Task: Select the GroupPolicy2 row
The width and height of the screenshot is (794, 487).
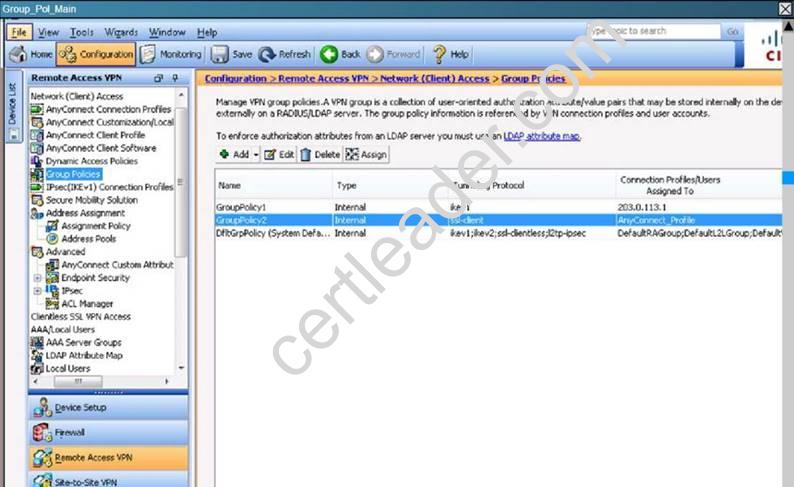Action: coord(499,220)
